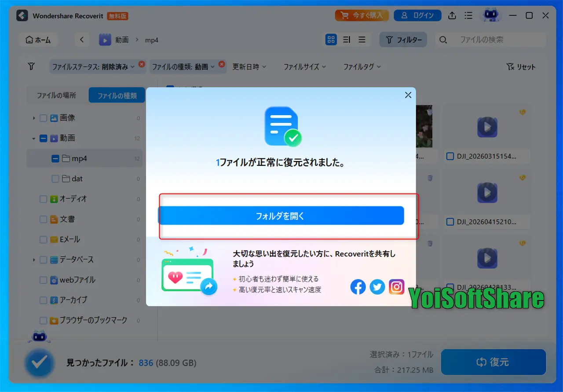Click the ファイルの検索 search field

(490, 40)
